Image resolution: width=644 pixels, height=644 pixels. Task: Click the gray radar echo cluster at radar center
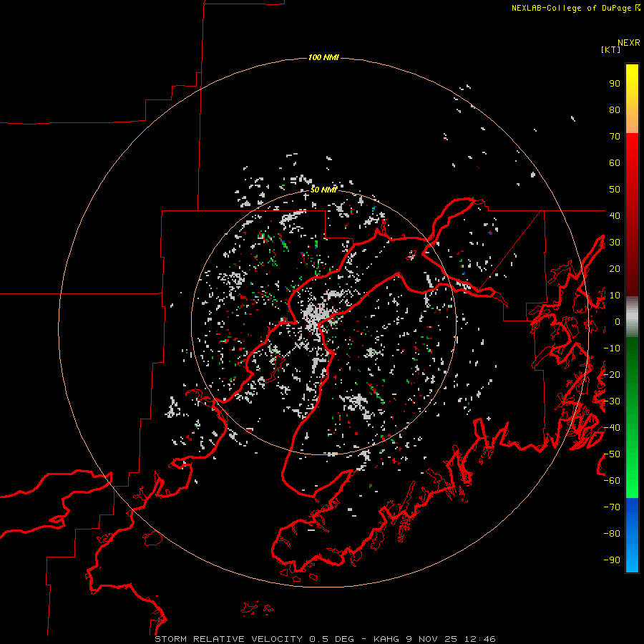coord(317,317)
